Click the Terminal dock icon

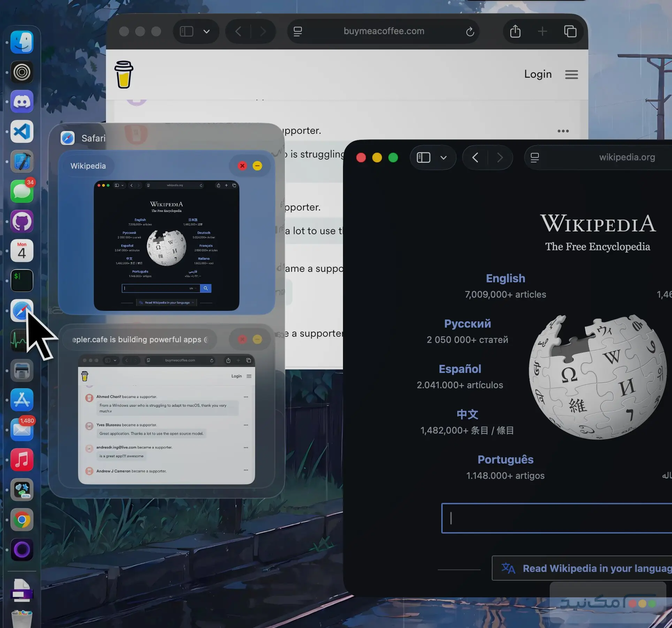click(x=22, y=280)
